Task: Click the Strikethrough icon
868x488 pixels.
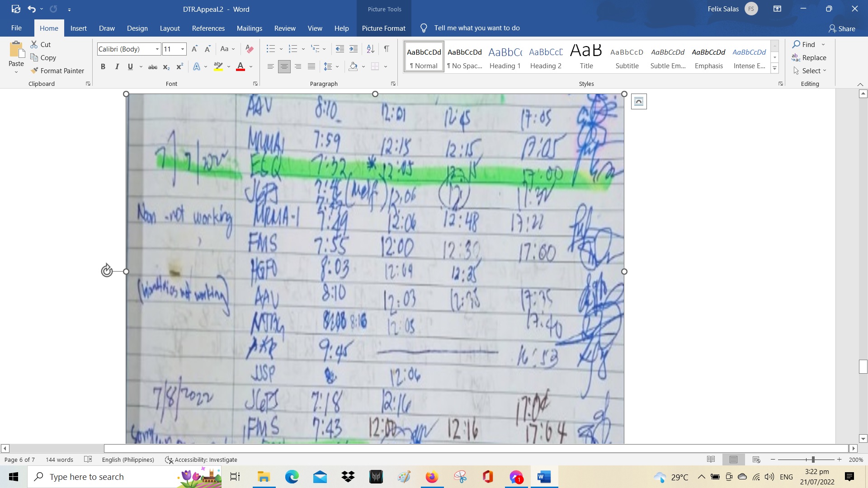Action: pos(153,67)
